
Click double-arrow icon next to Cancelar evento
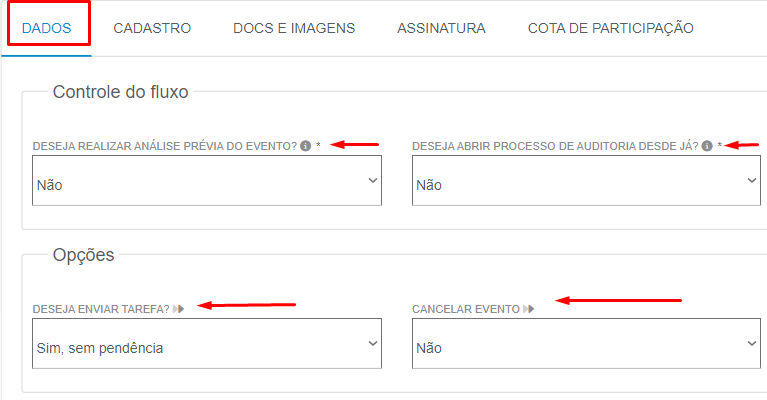[529, 309]
